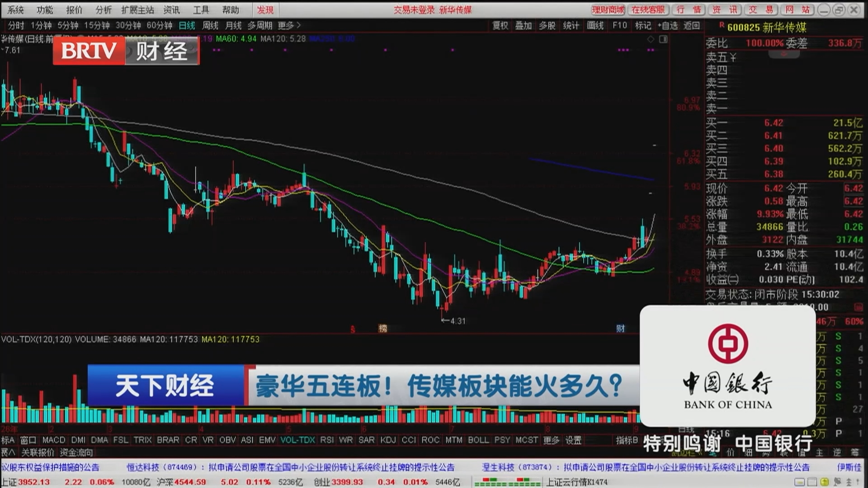Open the 工具 menu
Screen dimensions: 868x488
(x=201, y=9)
